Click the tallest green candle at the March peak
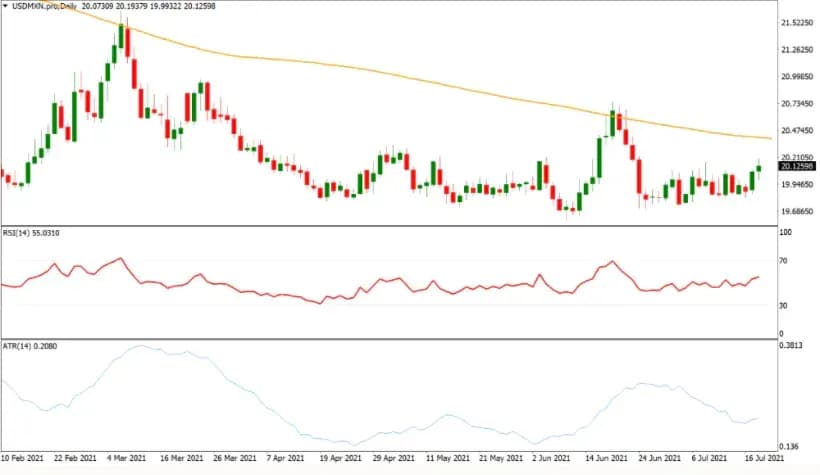820x475 pixels. [x=121, y=36]
